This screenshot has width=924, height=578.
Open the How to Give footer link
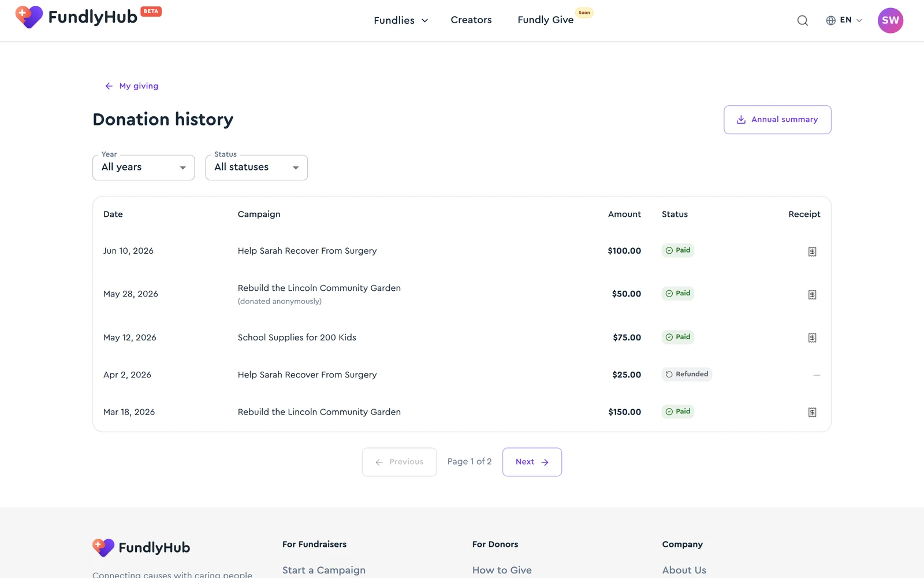[x=502, y=570]
